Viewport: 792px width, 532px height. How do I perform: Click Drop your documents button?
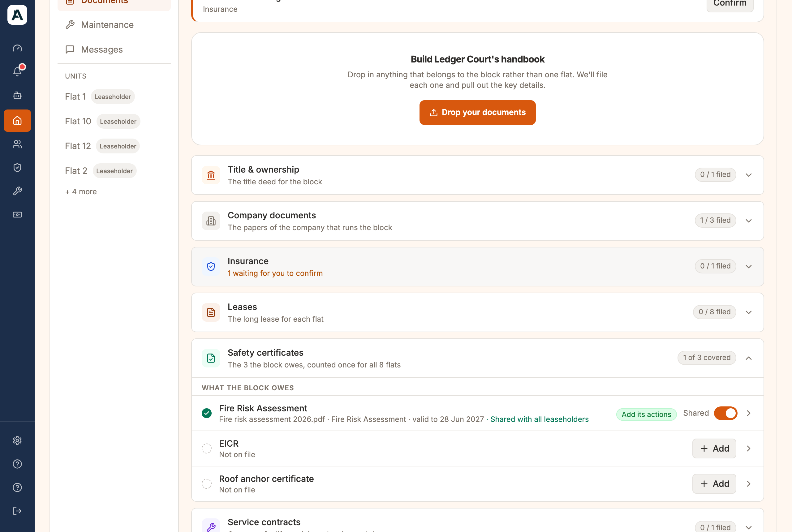477,113
